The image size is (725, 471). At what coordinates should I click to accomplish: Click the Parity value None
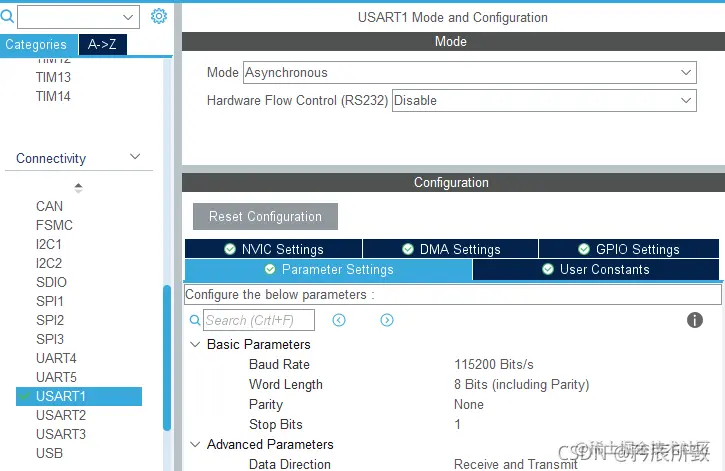[468, 404]
